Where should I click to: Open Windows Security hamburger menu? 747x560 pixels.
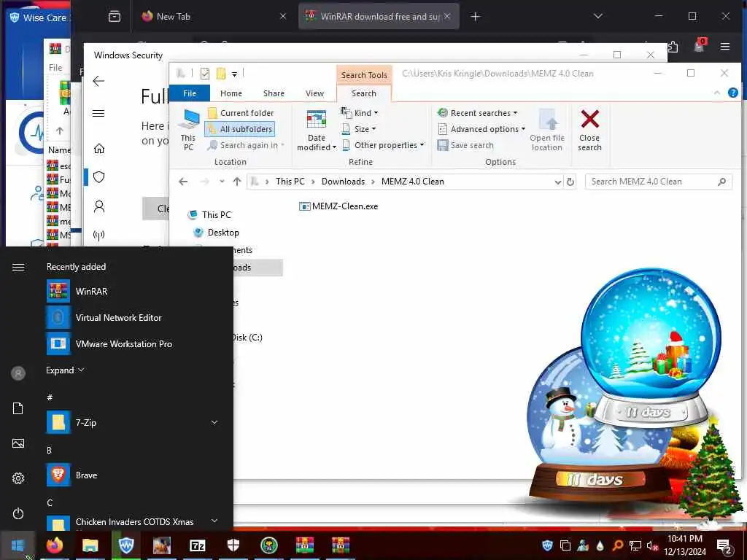98,113
